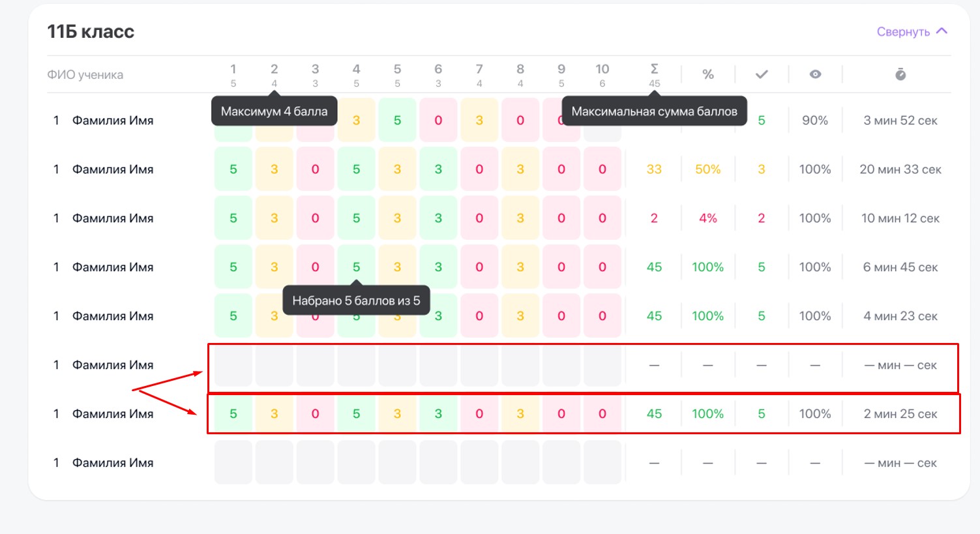Open task 10 column header
Screen dimensions: 980x534
pyautogui.click(x=602, y=74)
